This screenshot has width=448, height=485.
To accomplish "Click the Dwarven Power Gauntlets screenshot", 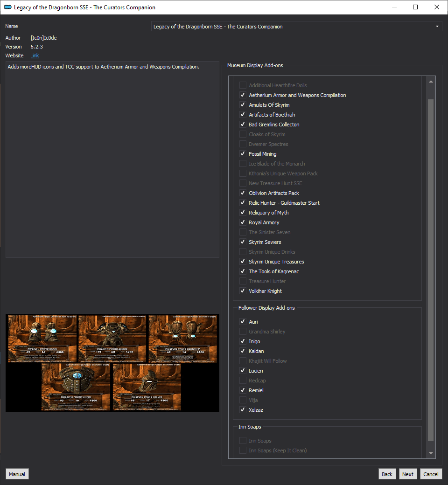I will pos(182,339).
